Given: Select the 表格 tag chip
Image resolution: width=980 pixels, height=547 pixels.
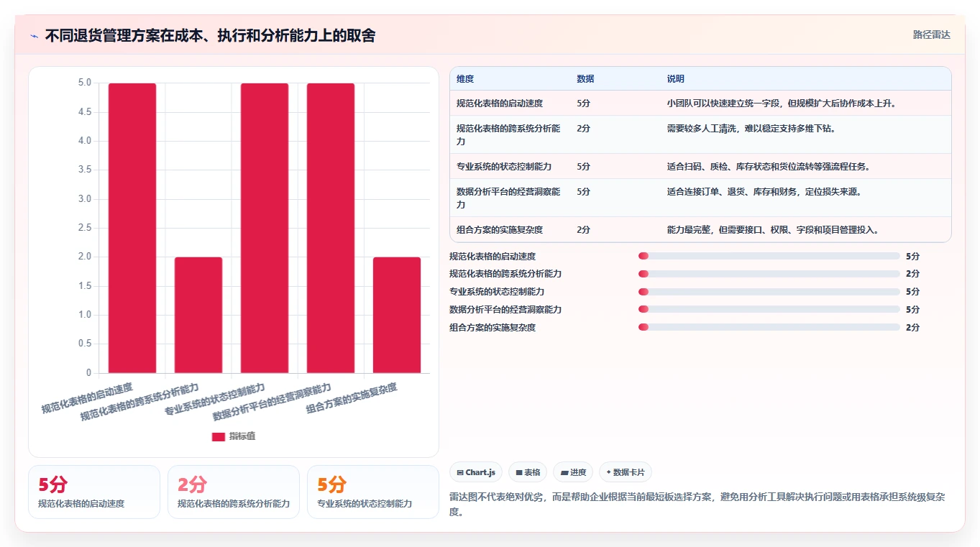Looking at the screenshot, I should [528, 472].
